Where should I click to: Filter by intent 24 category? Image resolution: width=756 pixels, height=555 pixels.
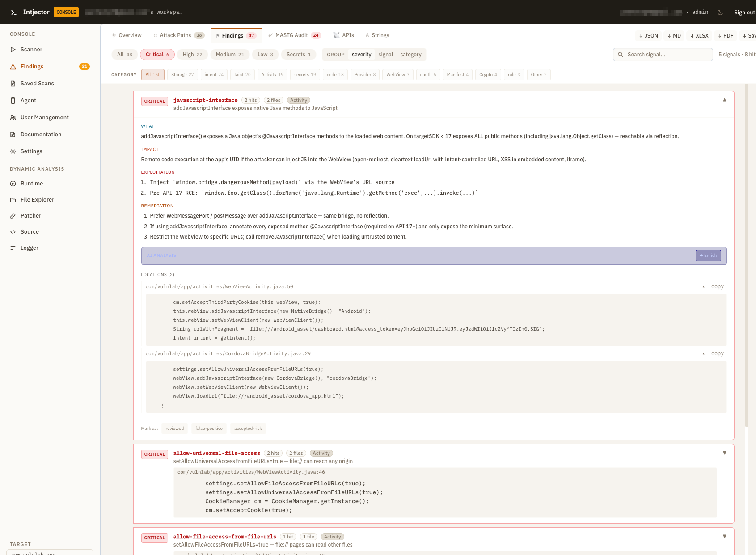(214, 75)
